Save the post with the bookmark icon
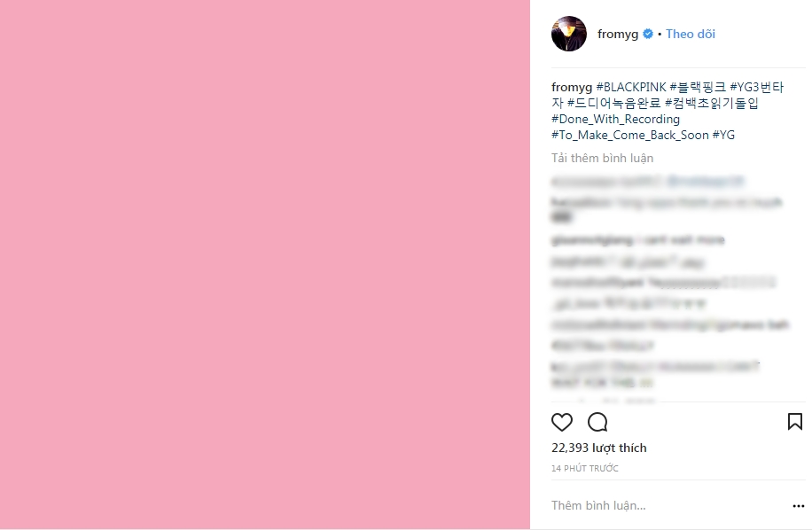Viewport: 812px width, 530px height. click(795, 422)
